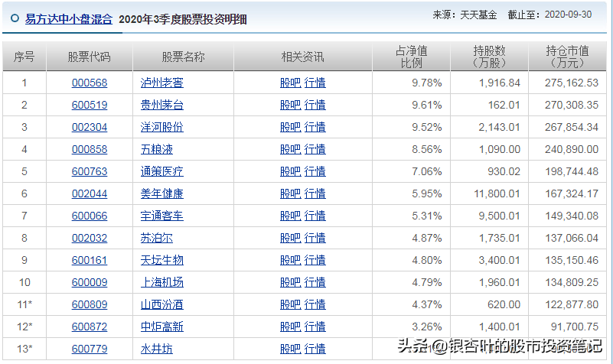
Task: Open stock code 002044 link
Action: [x=90, y=193]
